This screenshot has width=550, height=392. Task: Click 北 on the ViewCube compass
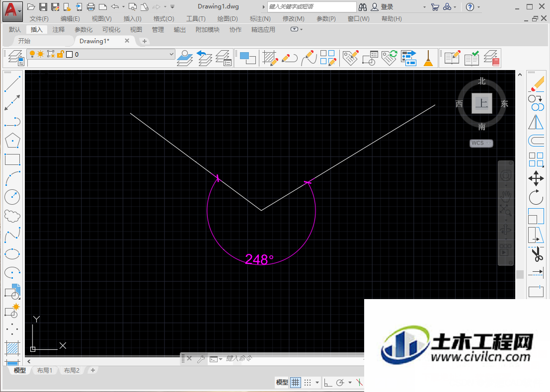click(x=481, y=81)
